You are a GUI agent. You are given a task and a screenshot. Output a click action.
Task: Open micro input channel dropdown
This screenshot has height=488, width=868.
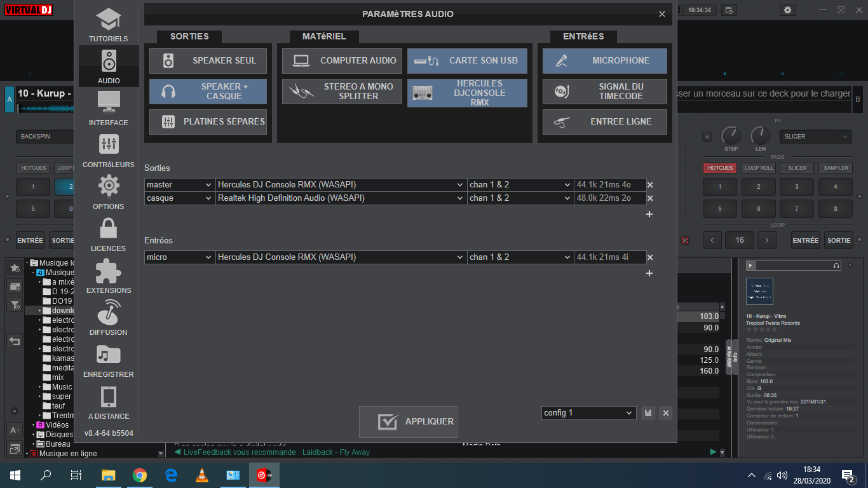pos(520,257)
